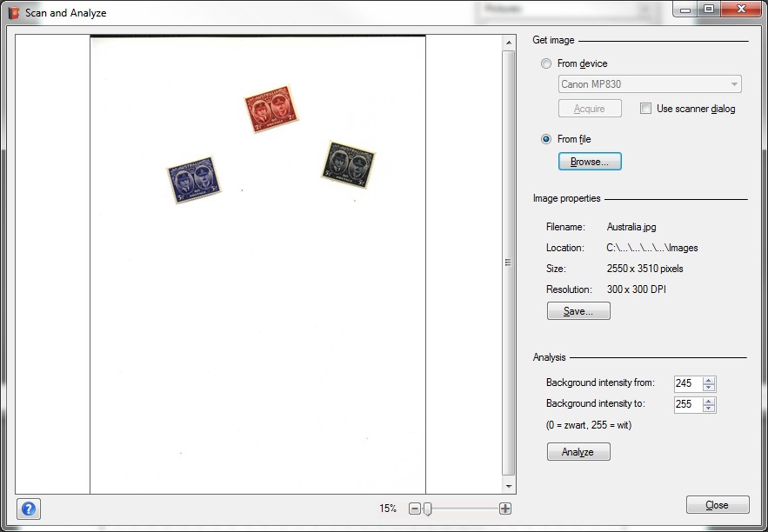Click the red Australia stamp
Viewport: 768px width, 532px height.
[x=271, y=109]
